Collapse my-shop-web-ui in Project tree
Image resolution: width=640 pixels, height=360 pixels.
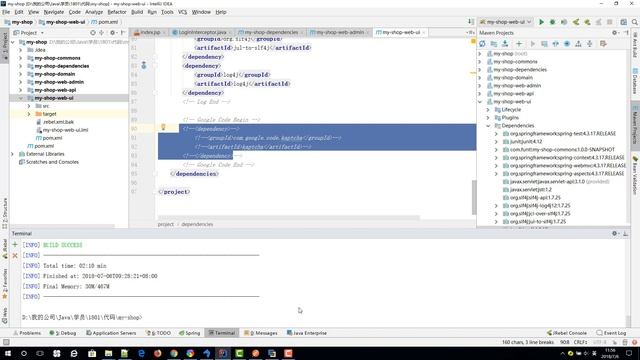click(x=21, y=98)
